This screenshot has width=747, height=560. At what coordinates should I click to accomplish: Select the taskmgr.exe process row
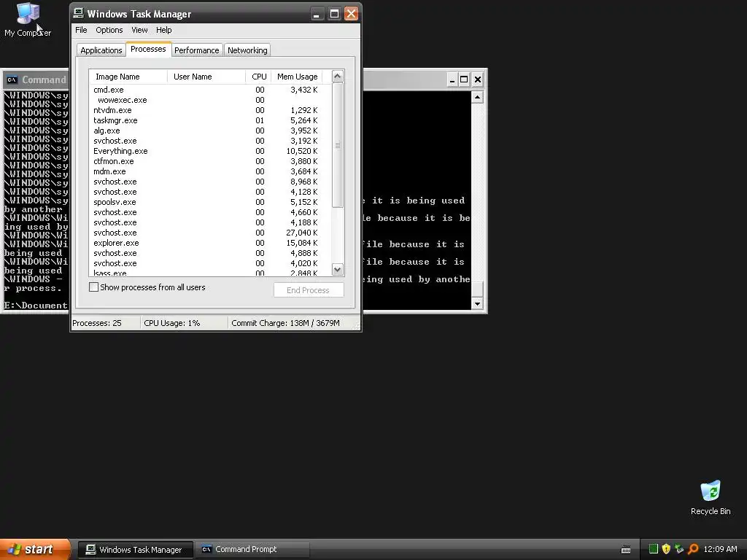click(x=209, y=120)
